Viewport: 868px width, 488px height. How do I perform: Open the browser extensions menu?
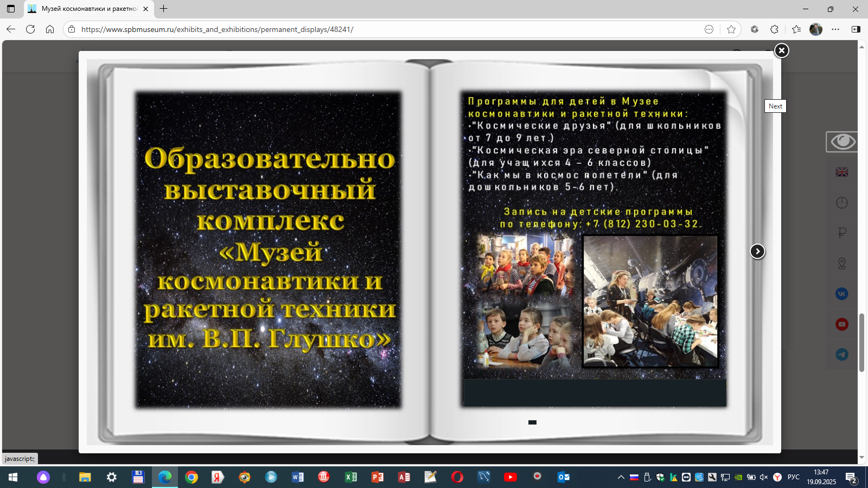coord(774,29)
